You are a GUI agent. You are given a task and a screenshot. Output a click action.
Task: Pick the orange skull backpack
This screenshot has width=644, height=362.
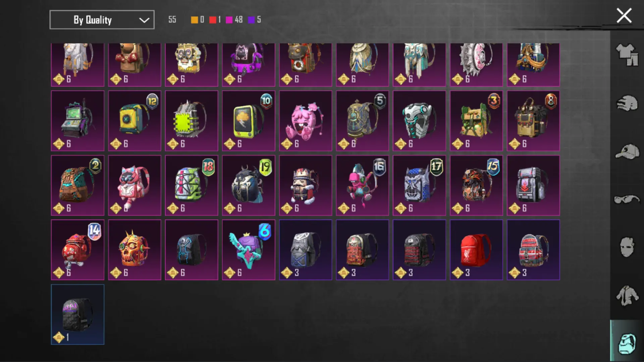pyautogui.click(x=135, y=250)
